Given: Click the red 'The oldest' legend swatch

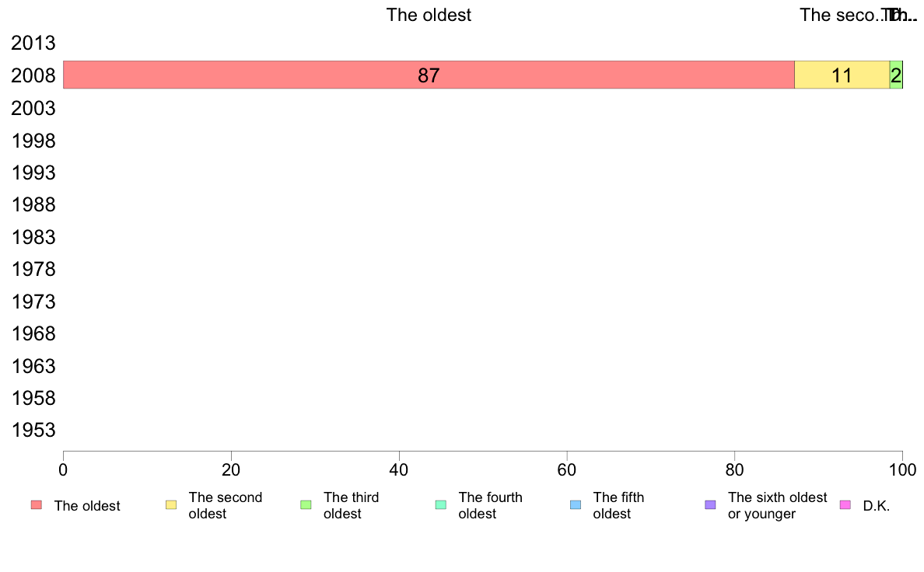Looking at the screenshot, I should [x=37, y=505].
